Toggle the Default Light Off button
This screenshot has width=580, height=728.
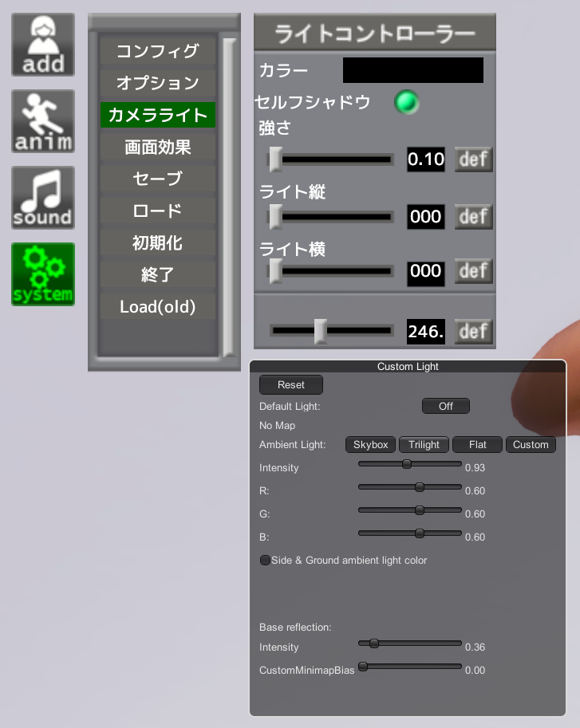coord(446,406)
